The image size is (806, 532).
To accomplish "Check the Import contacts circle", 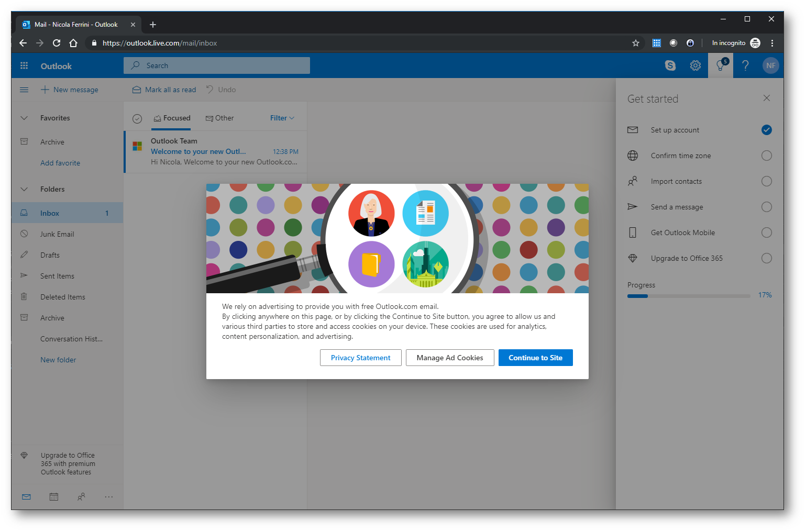I will [767, 181].
